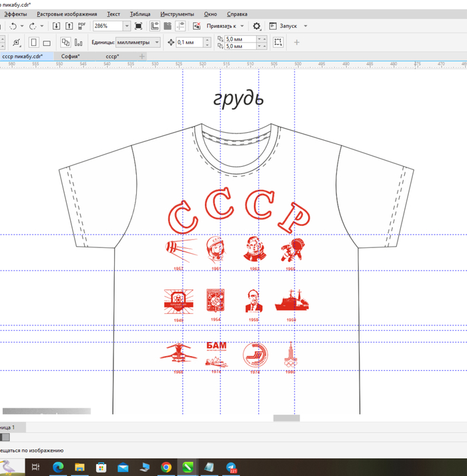Open Telegram from the taskbar
This screenshot has width=467, height=476.
(231, 467)
